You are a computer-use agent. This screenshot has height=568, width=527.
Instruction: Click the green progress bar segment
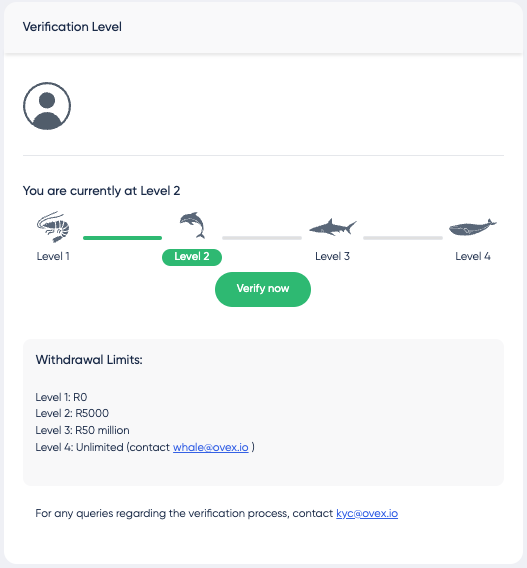click(122, 238)
